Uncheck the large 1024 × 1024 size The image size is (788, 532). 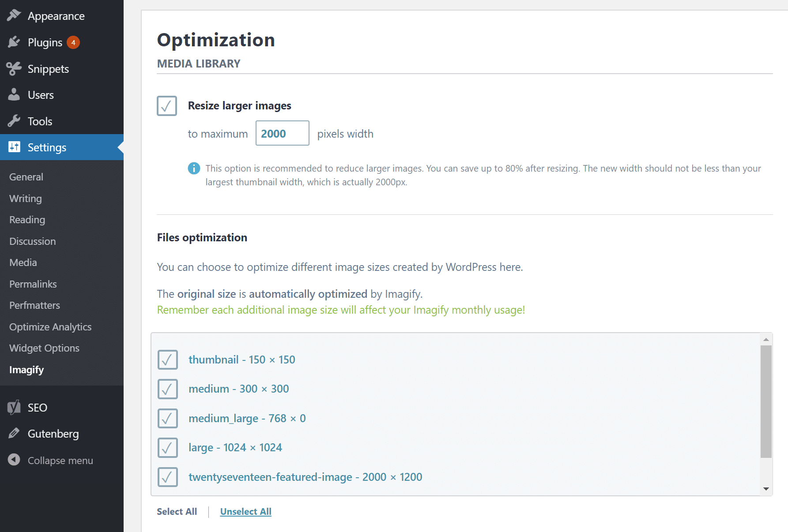pyautogui.click(x=167, y=447)
